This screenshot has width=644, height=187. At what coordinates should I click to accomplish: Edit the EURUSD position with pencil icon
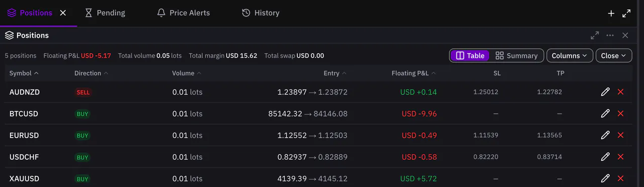pyautogui.click(x=605, y=135)
